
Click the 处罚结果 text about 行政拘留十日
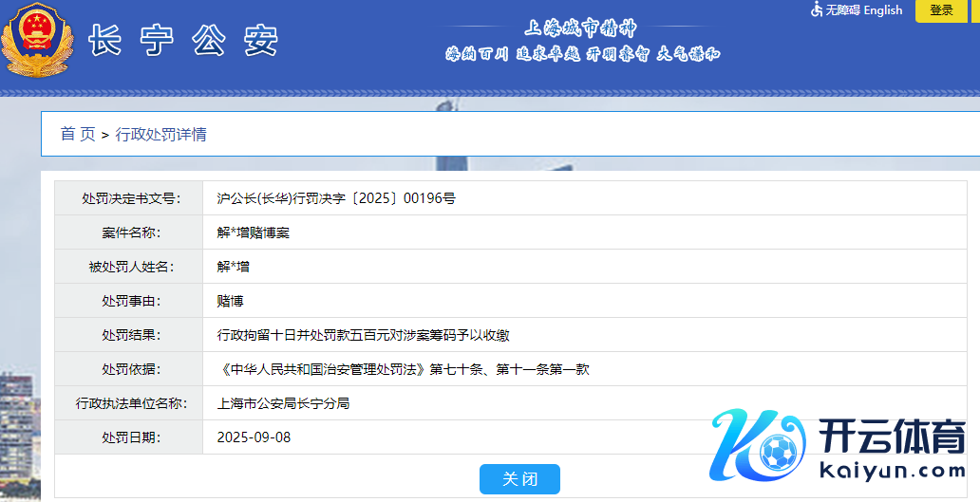point(364,335)
